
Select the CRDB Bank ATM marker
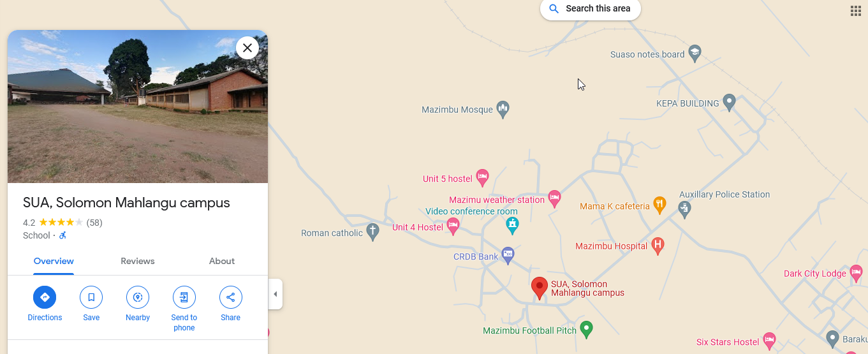tap(508, 256)
